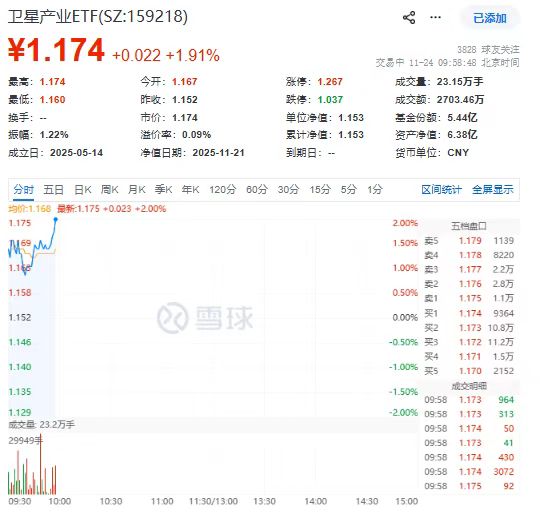Click the 卖4 row price 1.178
540x514 pixels.
pyautogui.click(x=470, y=255)
